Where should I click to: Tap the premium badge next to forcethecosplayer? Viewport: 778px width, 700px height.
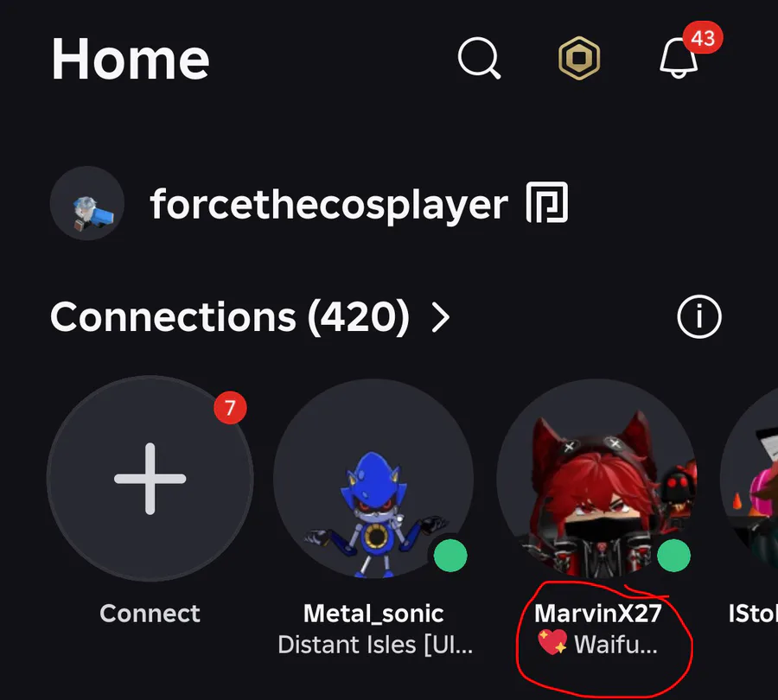click(547, 202)
